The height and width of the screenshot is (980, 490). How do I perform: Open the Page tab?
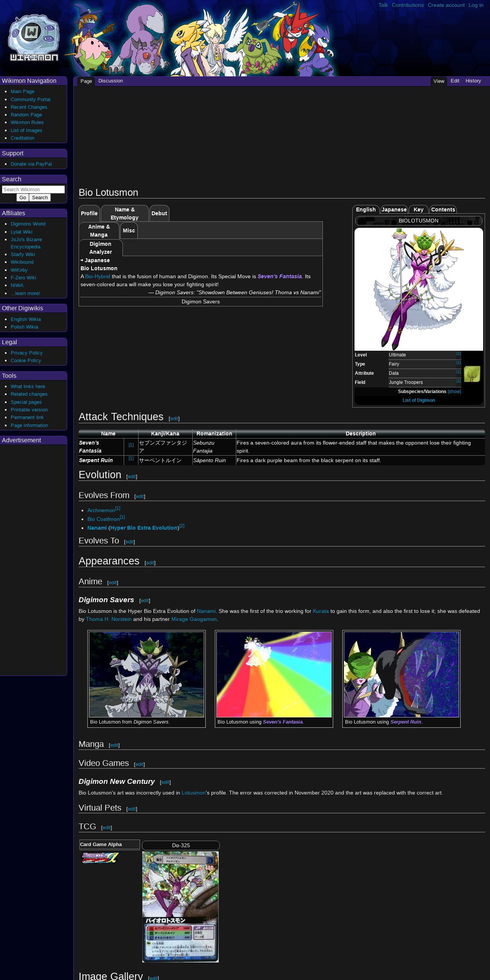click(x=86, y=81)
